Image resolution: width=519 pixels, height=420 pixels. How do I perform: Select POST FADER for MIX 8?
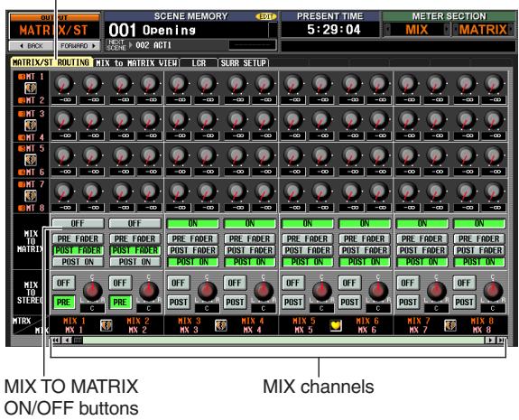click(x=479, y=250)
